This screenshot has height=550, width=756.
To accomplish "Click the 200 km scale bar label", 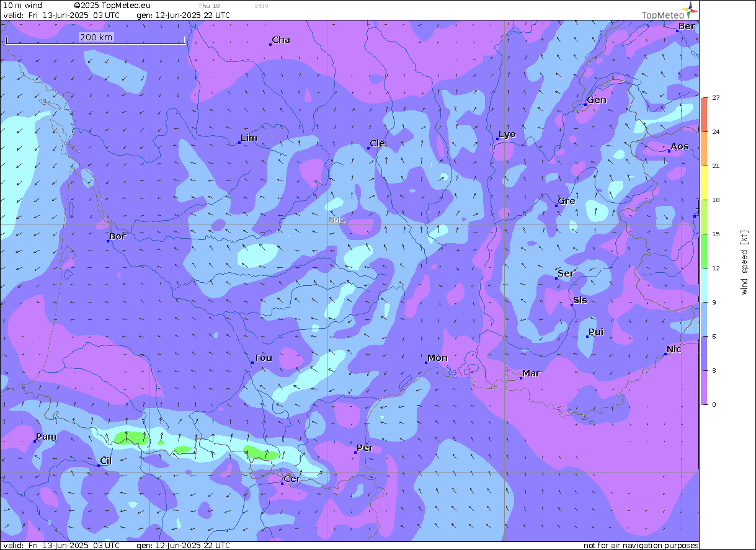I will click(96, 37).
